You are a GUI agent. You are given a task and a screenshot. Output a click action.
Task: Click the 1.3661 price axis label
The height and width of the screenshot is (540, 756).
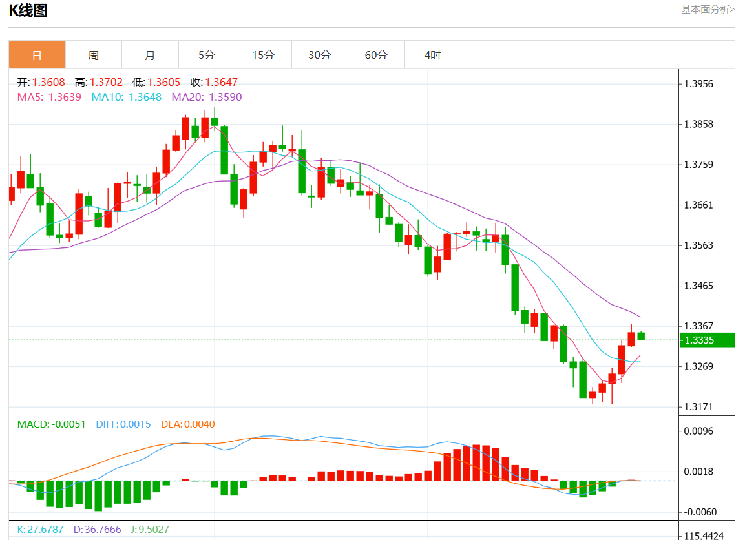[x=698, y=205]
